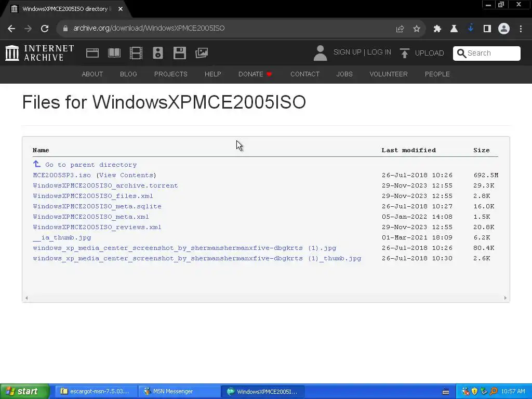Open the Web (Wayback) icon in the Archive nav
Screen dimensions: 532x399
[x=92, y=53]
